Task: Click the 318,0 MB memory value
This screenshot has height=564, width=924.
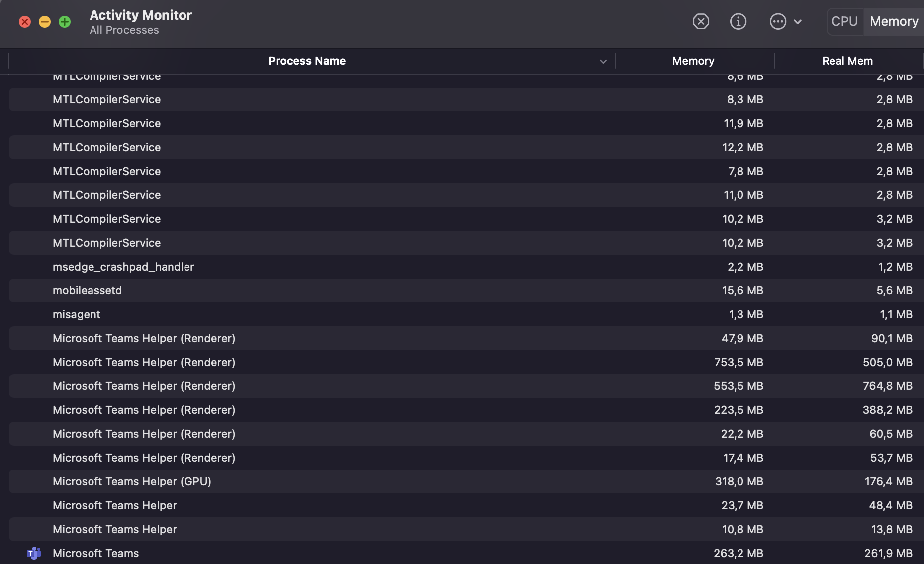Action: click(739, 481)
